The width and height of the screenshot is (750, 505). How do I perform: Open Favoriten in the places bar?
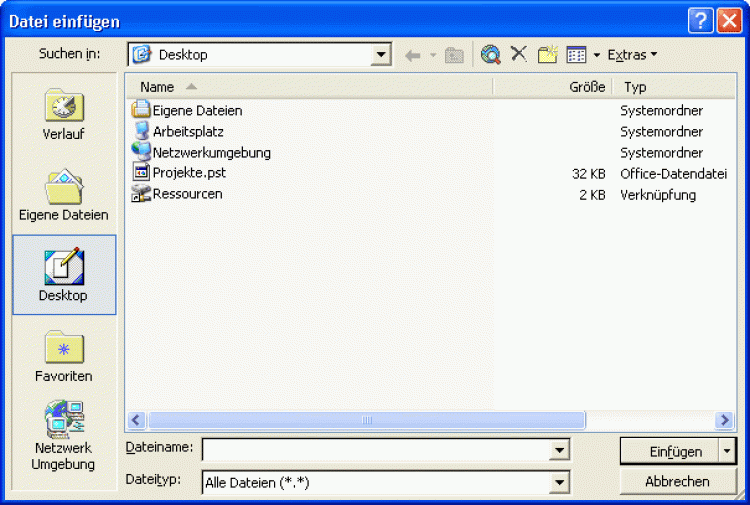[64, 357]
